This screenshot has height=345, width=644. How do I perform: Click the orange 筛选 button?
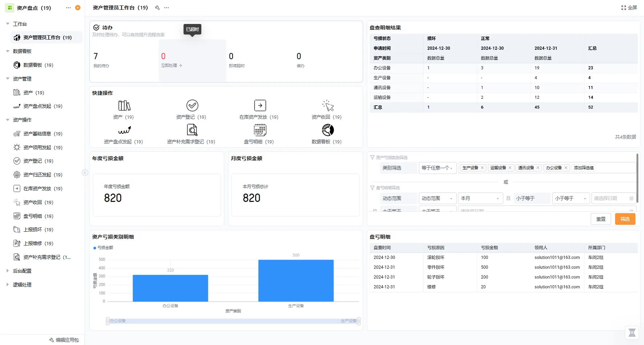pos(625,219)
